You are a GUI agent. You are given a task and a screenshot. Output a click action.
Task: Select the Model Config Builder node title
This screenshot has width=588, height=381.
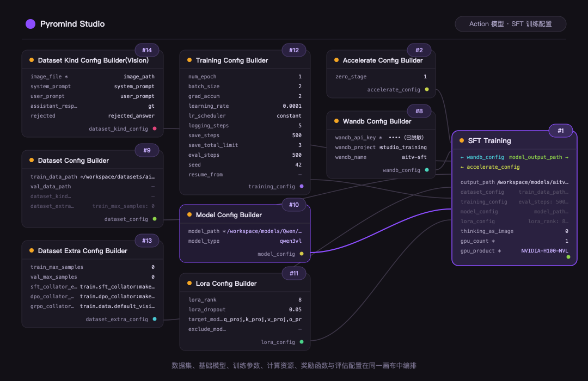[x=229, y=215]
